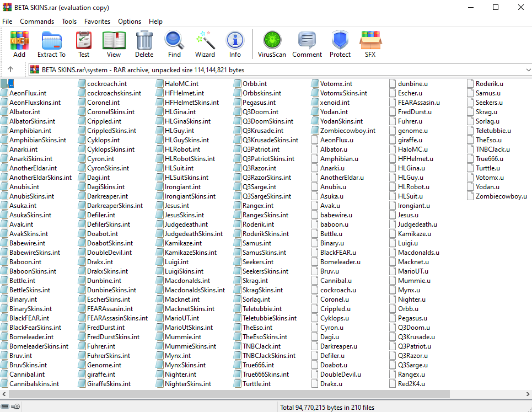
Task: Select the file True666.u
Action: (489, 158)
